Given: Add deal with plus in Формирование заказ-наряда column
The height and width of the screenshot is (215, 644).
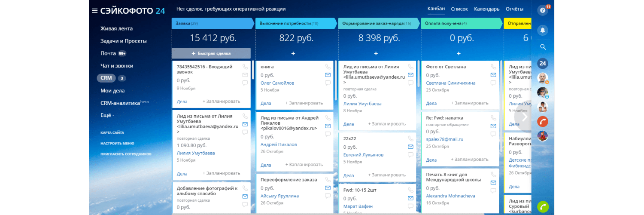Looking at the screenshot, I should 376,53.
